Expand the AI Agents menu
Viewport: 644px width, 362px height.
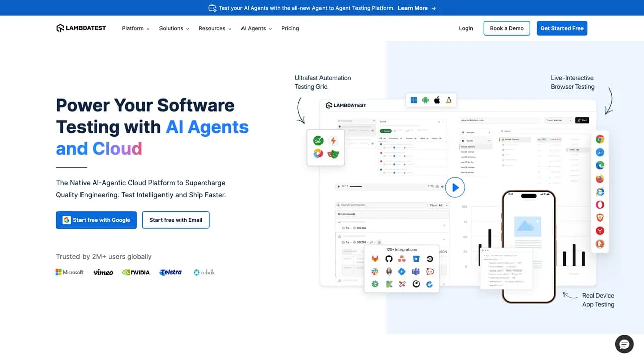pos(256,28)
